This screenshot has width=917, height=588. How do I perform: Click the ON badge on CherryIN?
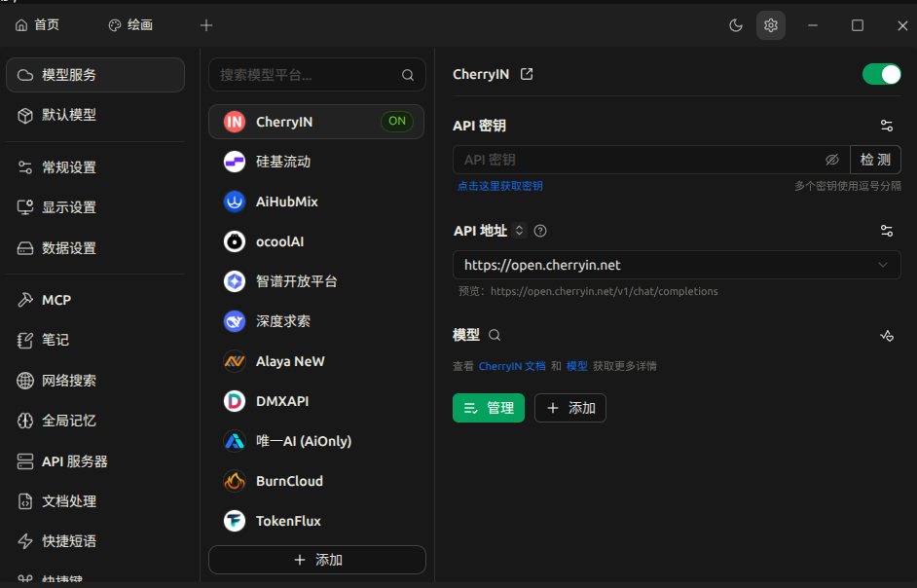(x=397, y=121)
